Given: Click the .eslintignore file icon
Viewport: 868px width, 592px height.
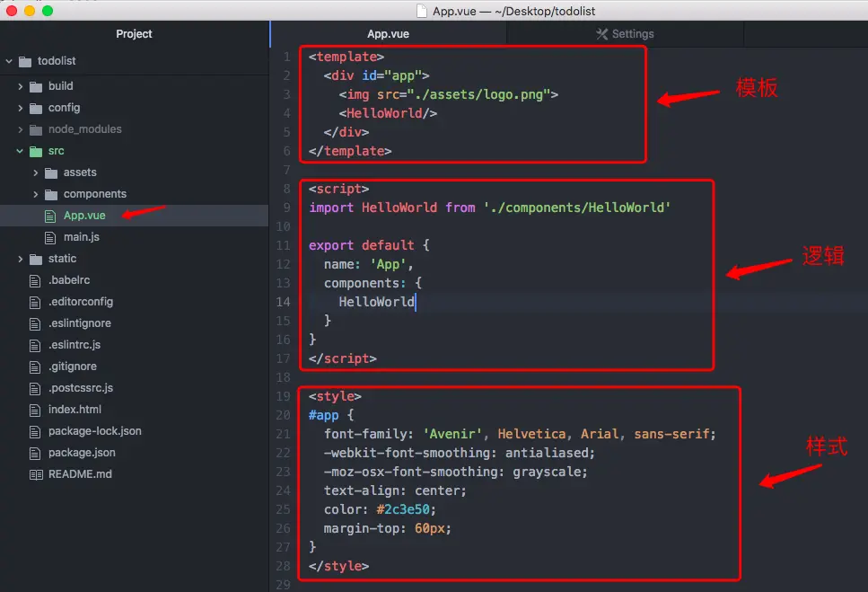Looking at the screenshot, I should (x=35, y=324).
